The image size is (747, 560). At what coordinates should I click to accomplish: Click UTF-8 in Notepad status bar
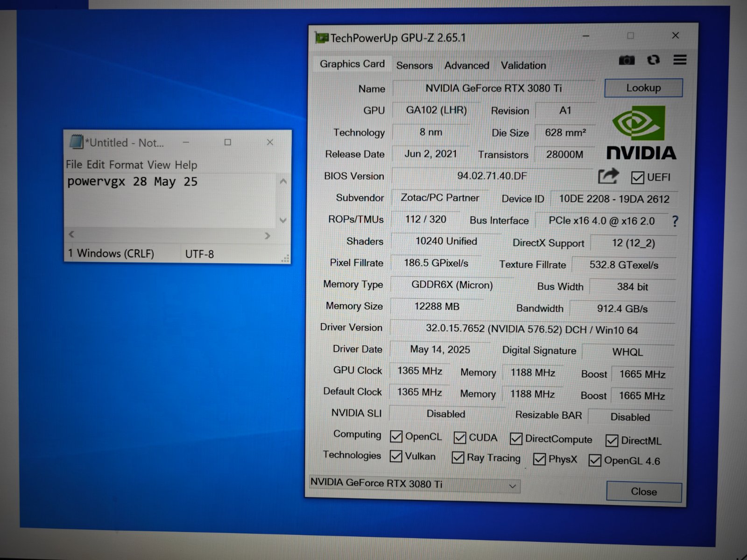(x=199, y=254)
